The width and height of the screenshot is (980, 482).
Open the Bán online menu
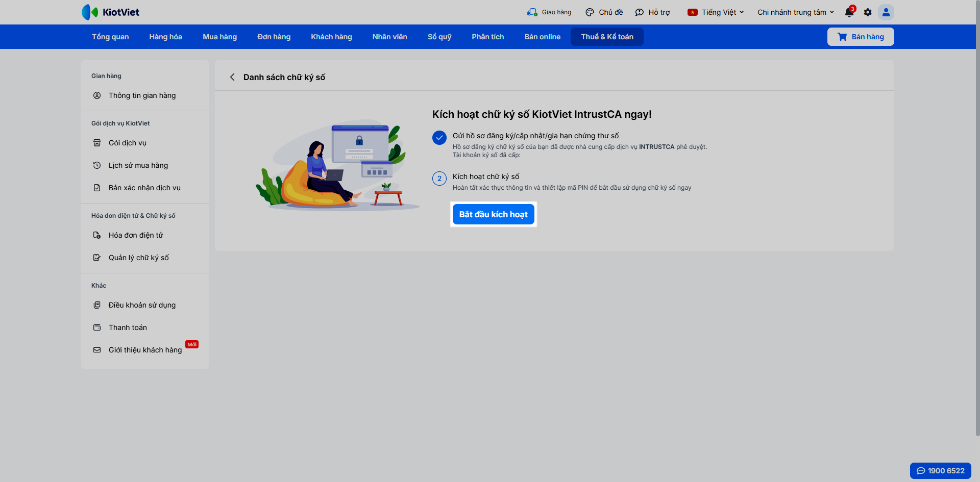(x=543, y=37)
